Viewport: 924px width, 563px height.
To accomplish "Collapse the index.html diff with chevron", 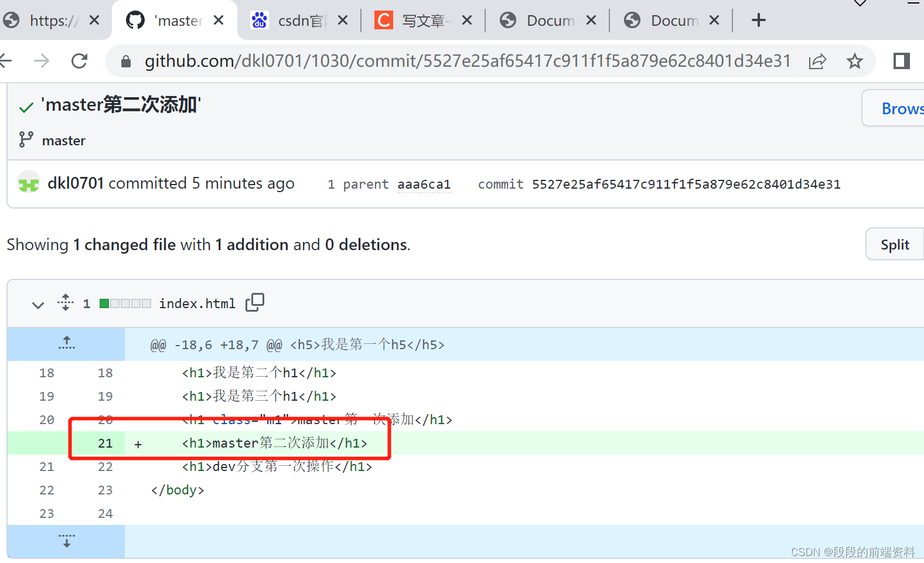I will (38, 305).
